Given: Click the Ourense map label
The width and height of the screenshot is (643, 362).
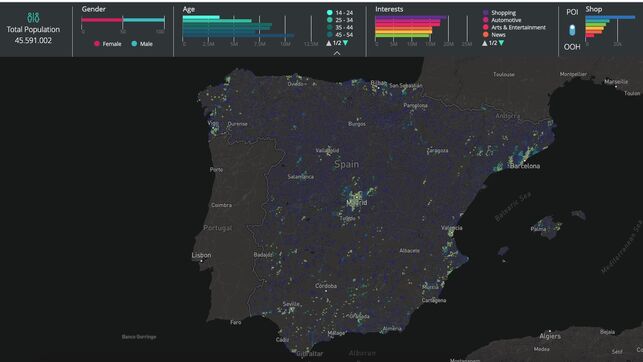Looking at the screenshot, I should click(237, 124).
